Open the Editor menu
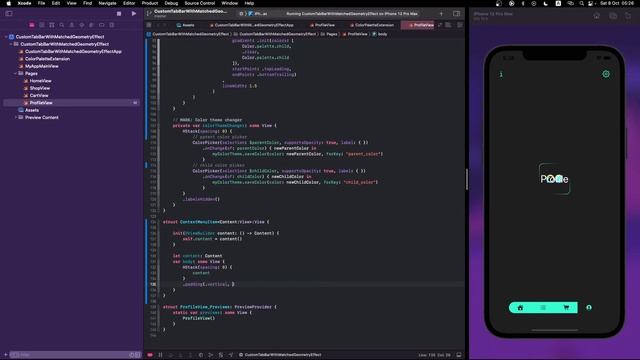The height and width of the screenshot is (360, 640). [129, 3]
